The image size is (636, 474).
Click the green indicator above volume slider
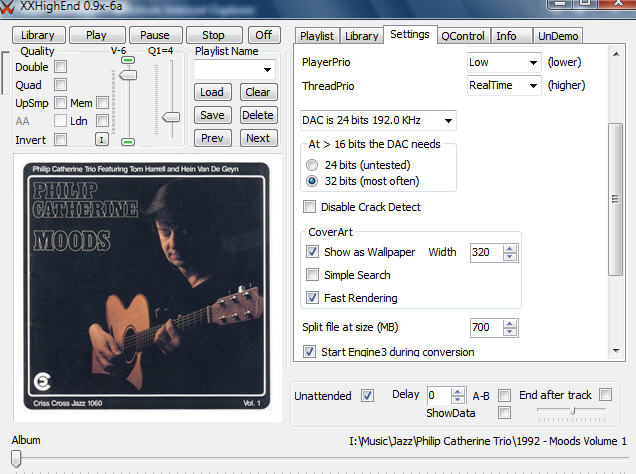pos(128,60)
